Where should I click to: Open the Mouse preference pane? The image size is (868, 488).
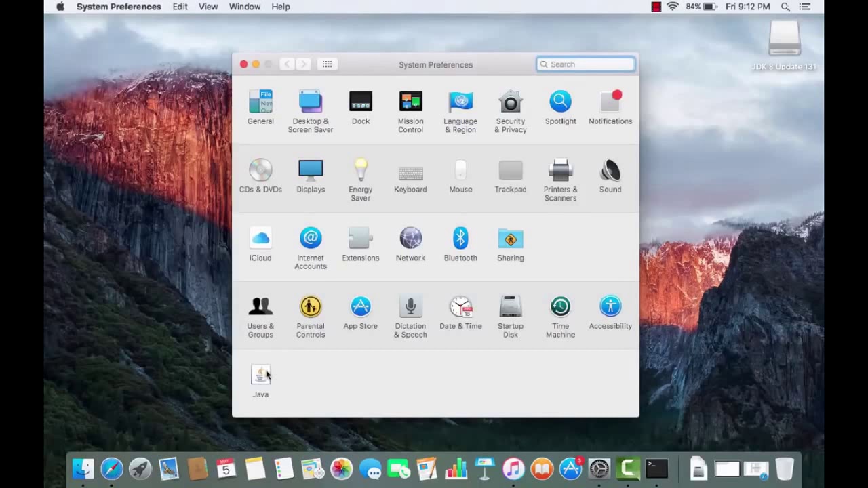tap(460, 176)
